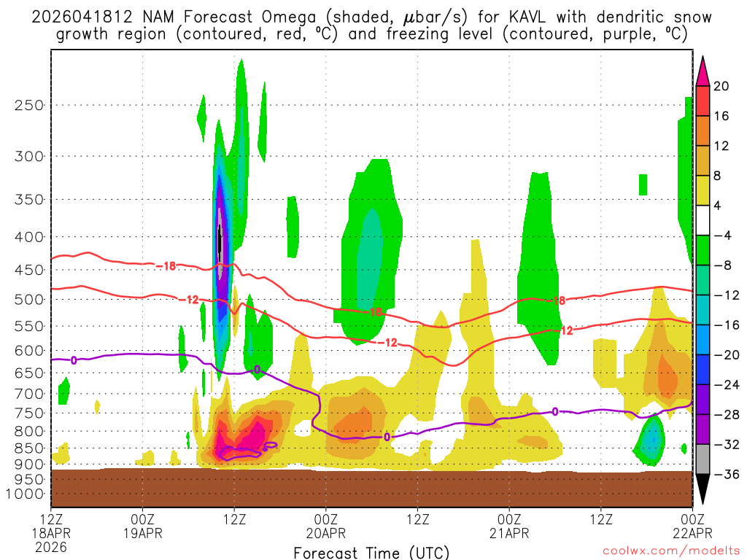
Task: Click the -12 contour label near 19APR
Action: click(189, 300)
